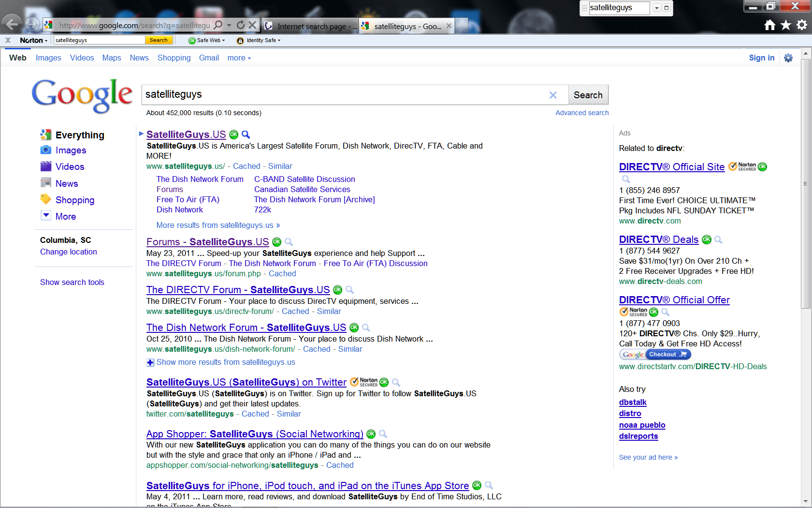Screen dimensions: 812x508
Task: Stop loading with the address bar X icon
Action: [252, 25]
